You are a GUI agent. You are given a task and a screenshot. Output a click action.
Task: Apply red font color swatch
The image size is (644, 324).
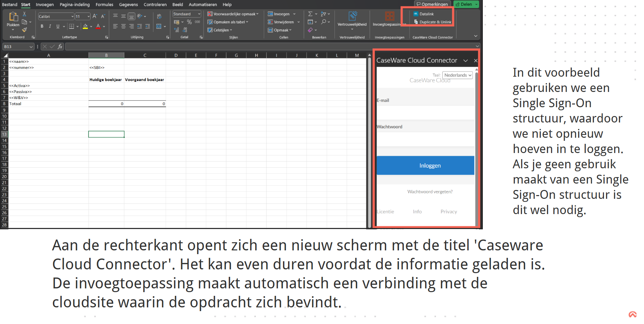pos(98,26)
